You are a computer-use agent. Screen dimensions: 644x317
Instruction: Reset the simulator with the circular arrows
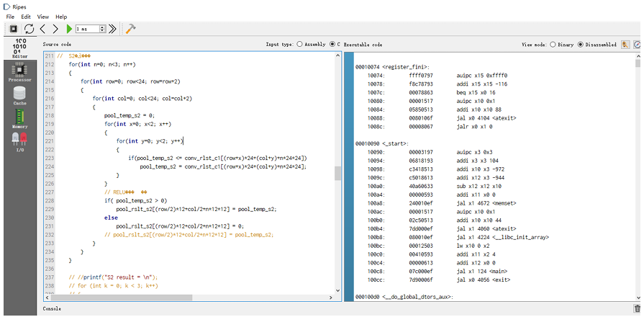pos(29,29)
